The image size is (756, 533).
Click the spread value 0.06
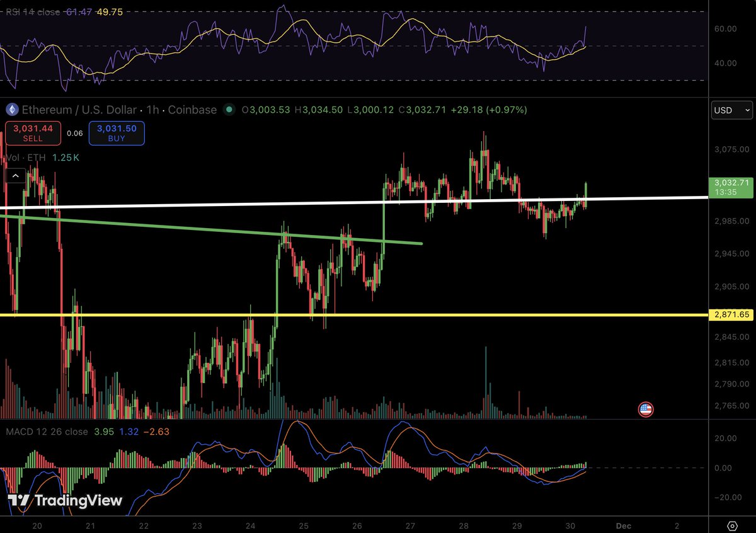click(x=75, y=133)
